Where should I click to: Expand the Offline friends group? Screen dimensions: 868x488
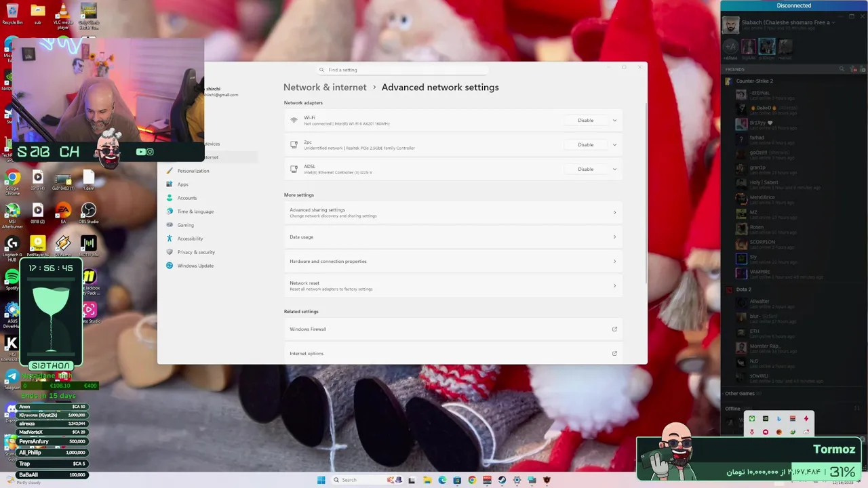(732, 409)
